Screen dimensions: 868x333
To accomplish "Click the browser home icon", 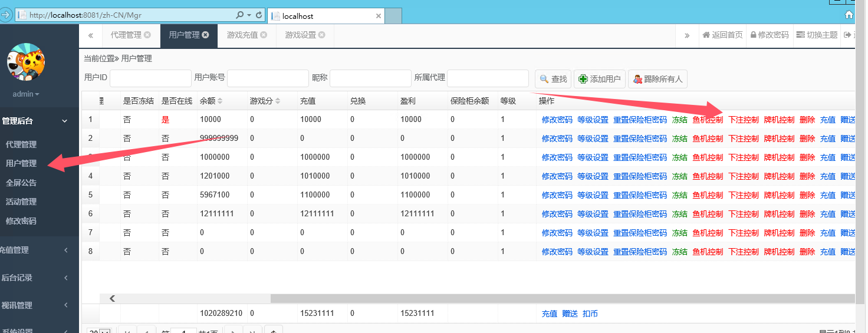I will [x=849, y=15].
